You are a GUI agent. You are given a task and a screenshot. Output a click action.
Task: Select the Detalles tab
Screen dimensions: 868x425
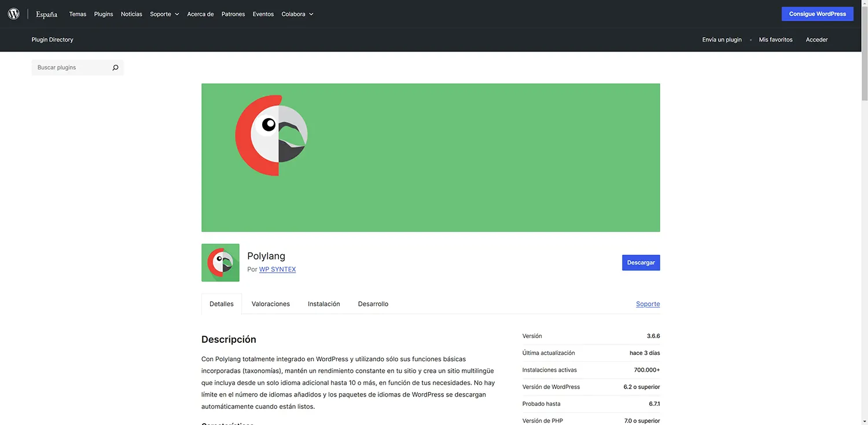(221, 303)
